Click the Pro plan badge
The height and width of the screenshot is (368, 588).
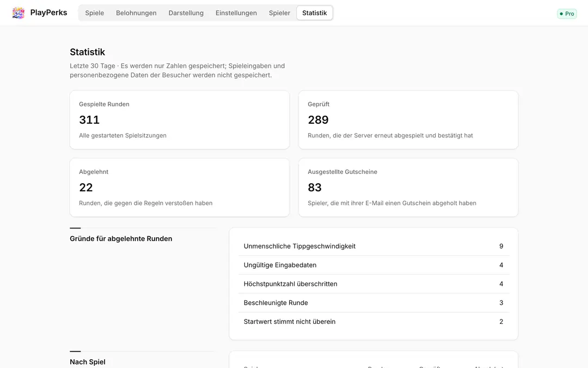(x=567, y=14)
